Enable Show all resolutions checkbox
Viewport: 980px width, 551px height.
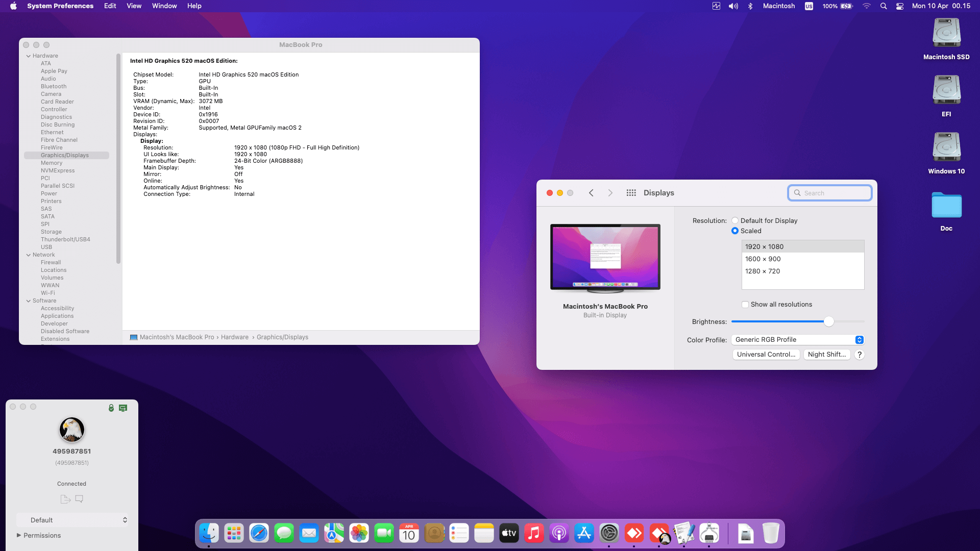[745, 305]
